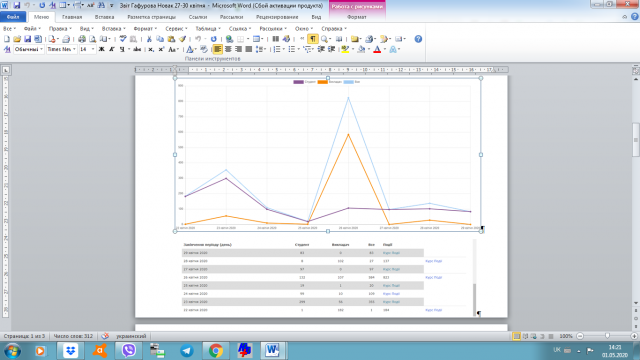Click the Strikethrough abc icon
Viewport: 640px width, 360px height.
tap(137, 49)
